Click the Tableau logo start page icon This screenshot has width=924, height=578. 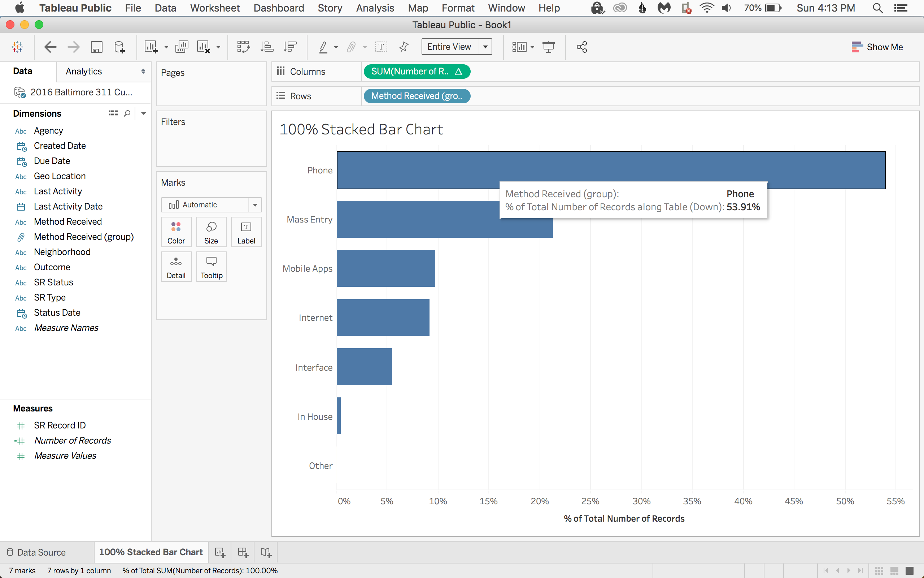click(x=18, y=47)
